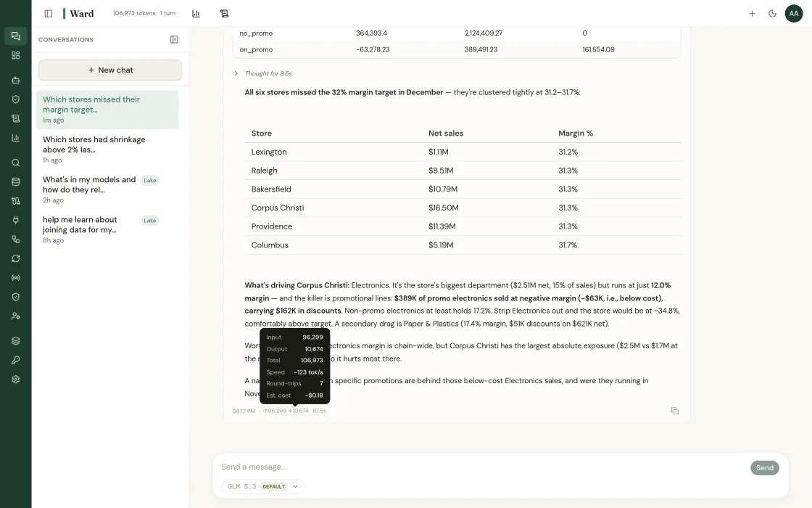Click the Lexington store cell

pyautogui.click(x=269, y=152)
